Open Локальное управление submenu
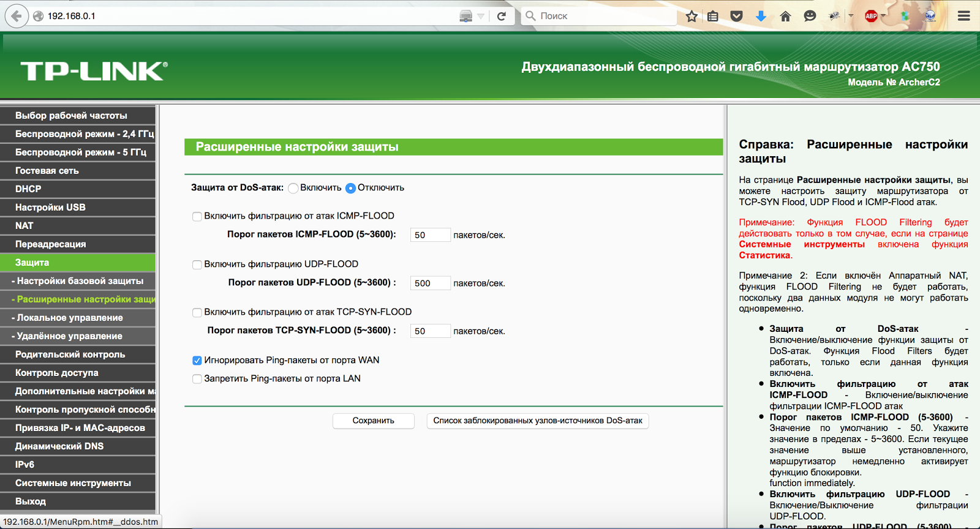This screenshot has height=529, width=980. point(78,317)
